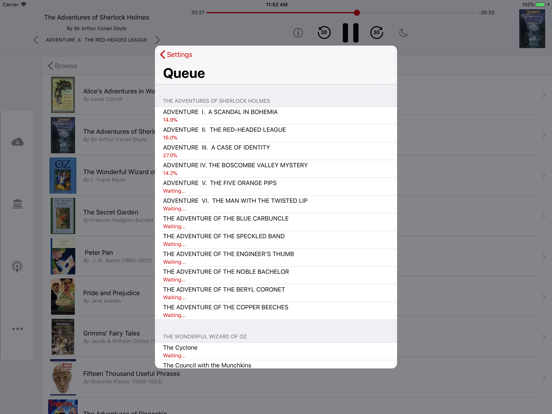Open The Wonderful Wizard of Oz cover
Screen dimensions: 552x414
point(63,175)
